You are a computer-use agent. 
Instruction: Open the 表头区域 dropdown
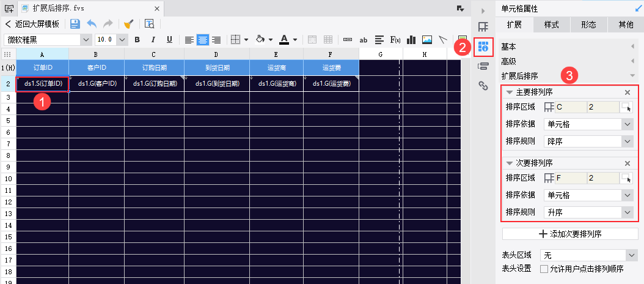[x=588, y=256]
